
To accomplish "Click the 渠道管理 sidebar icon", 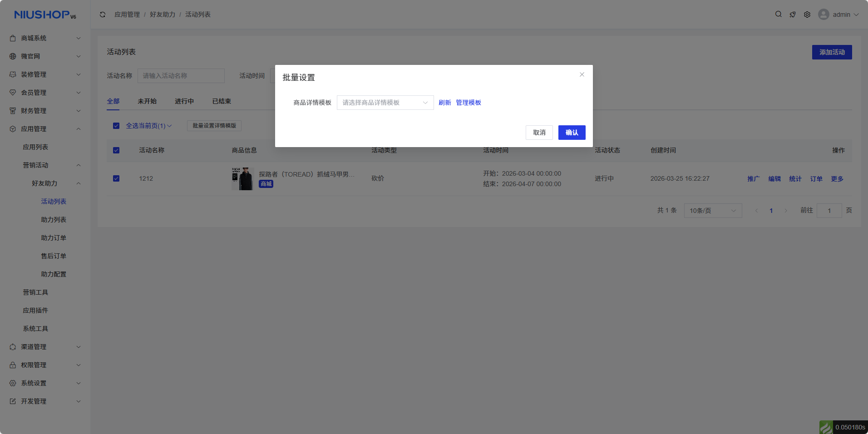I will click(x=13, y=347).
